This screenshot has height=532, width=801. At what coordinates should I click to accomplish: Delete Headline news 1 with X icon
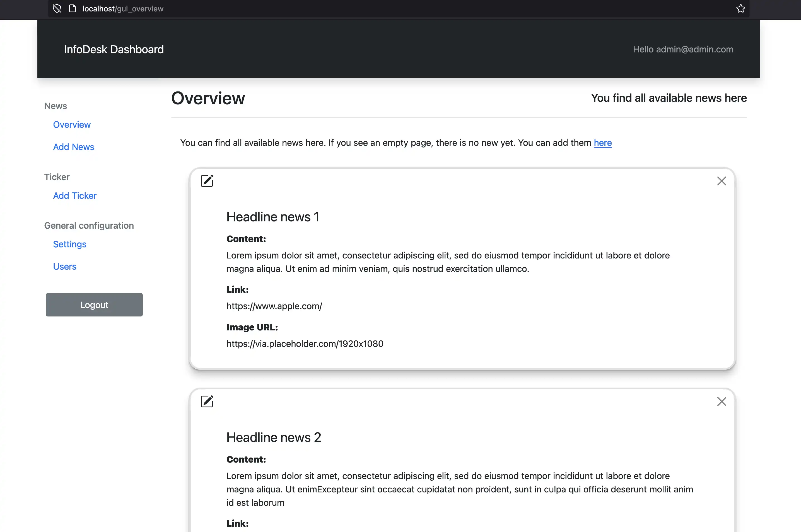coord(722,181)
